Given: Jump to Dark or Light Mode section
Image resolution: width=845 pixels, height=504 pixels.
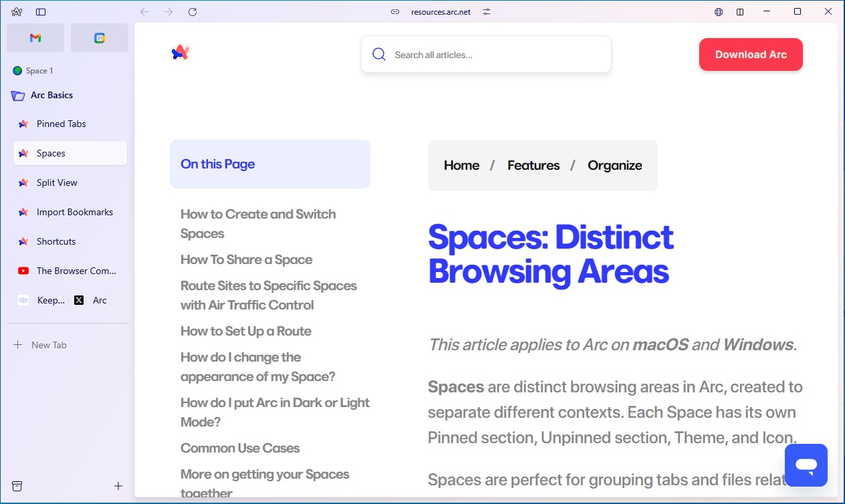Looking at the screenshot, I should pyautogui.click(x=275, y=412).
